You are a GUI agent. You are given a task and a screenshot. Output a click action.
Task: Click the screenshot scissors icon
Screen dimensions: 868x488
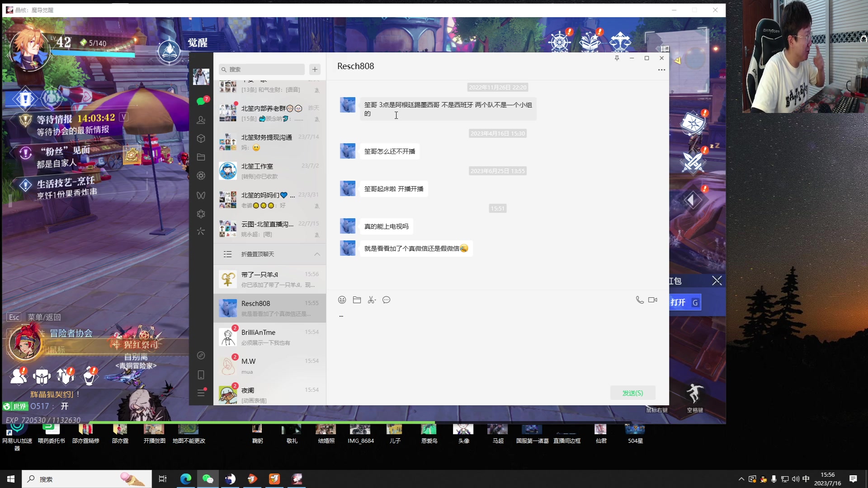[372, 300]
